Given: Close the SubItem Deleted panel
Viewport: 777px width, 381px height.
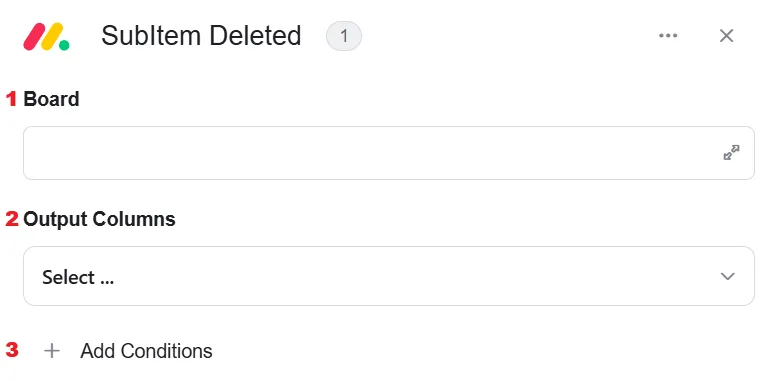Looking at the screenshot, I should pyautogui.click(x=726, y=36).
